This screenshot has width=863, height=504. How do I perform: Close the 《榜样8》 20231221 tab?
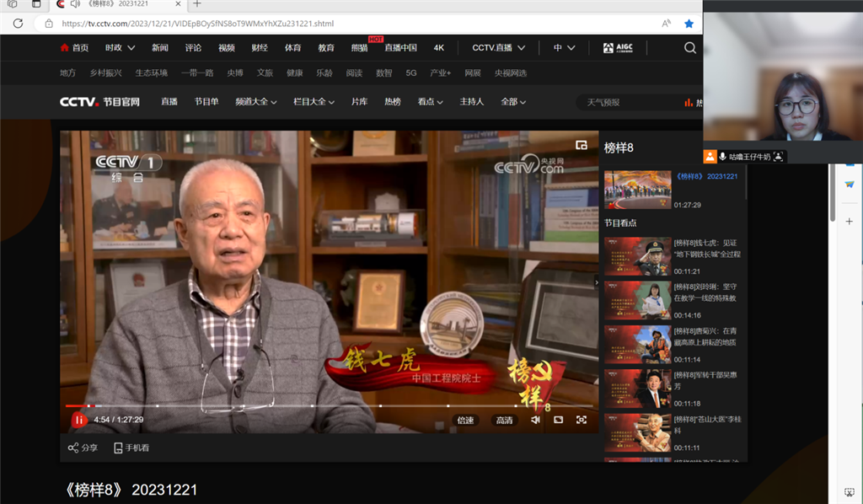click(178, 4)
